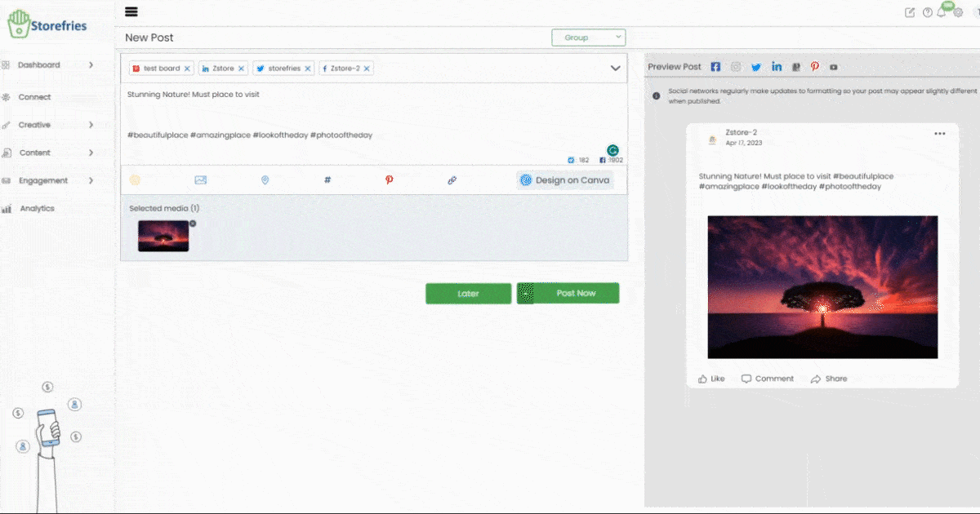Click the hashtag suggestion icon
980x514 pixels.
pos(327,180)
